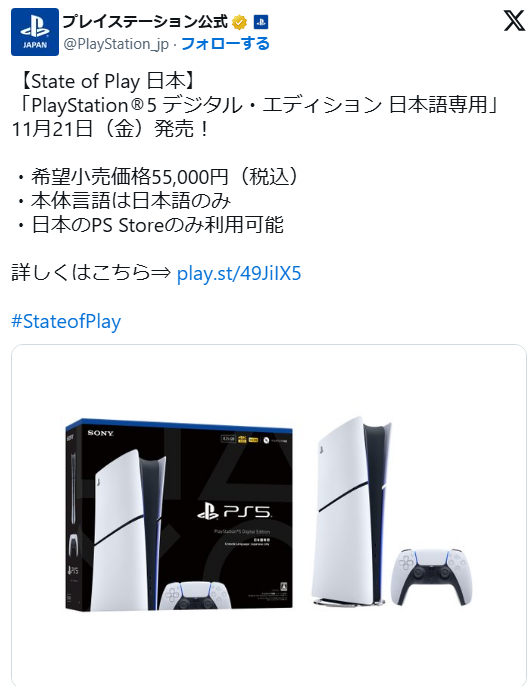Open the PlayStation Japan profile avatar
531x686 pixels.
click(x=35, y=32)
